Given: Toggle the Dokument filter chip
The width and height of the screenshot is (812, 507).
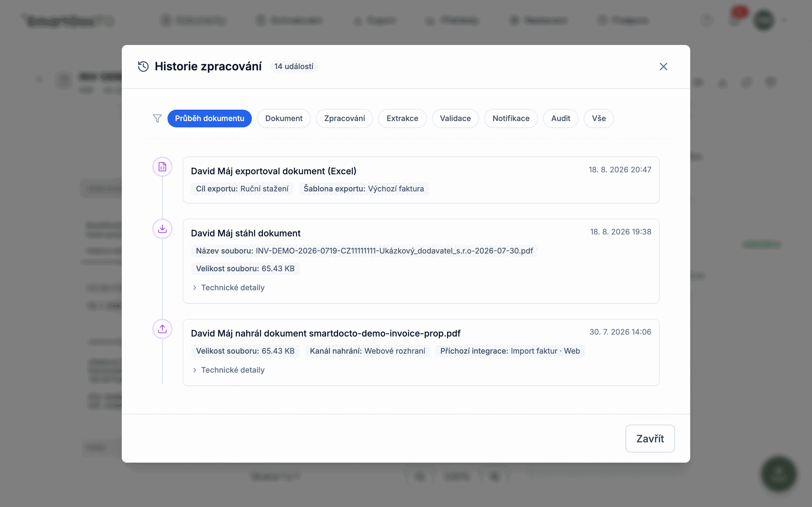Looking at the screenshot, I should click(x=284, y=119).
